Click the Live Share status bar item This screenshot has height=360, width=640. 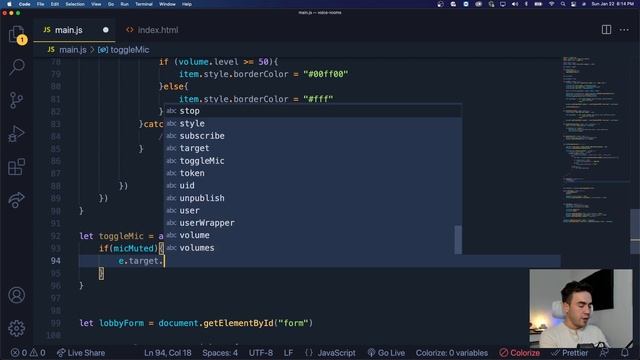click(81, 353)
